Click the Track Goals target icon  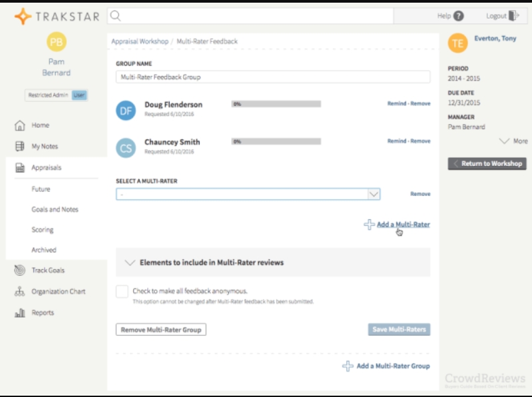click(x=20, y=270)
